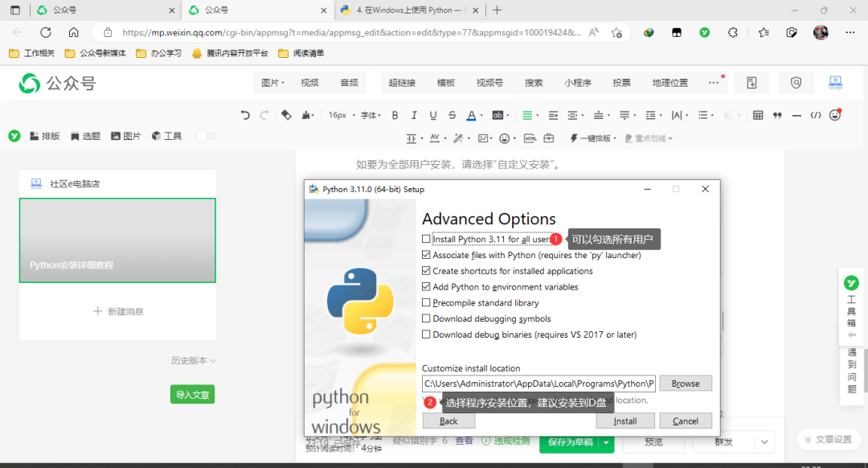This screenshot has height=468, width=868.
Task: Open the text highlight color swatch
Action: click(497, 115)
